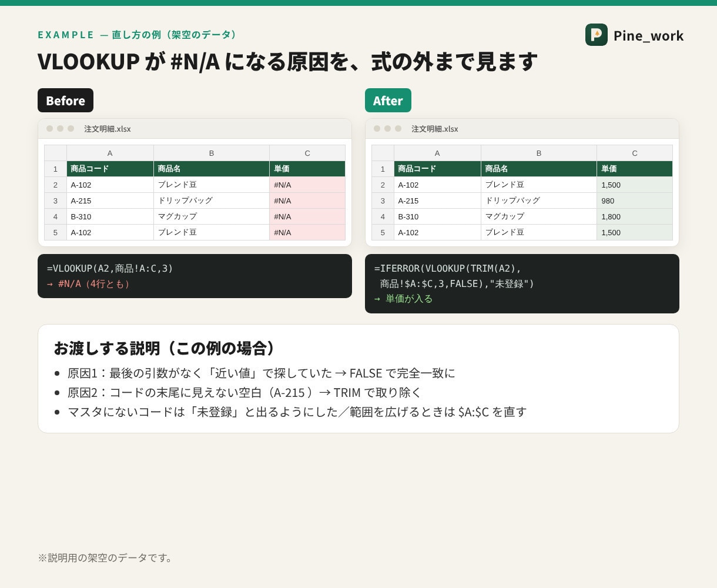Image resolution: width=717 pixels, height=588 pixels.
Task: Click 商品名 header cell in After sheet
Action: click(539, 169)
